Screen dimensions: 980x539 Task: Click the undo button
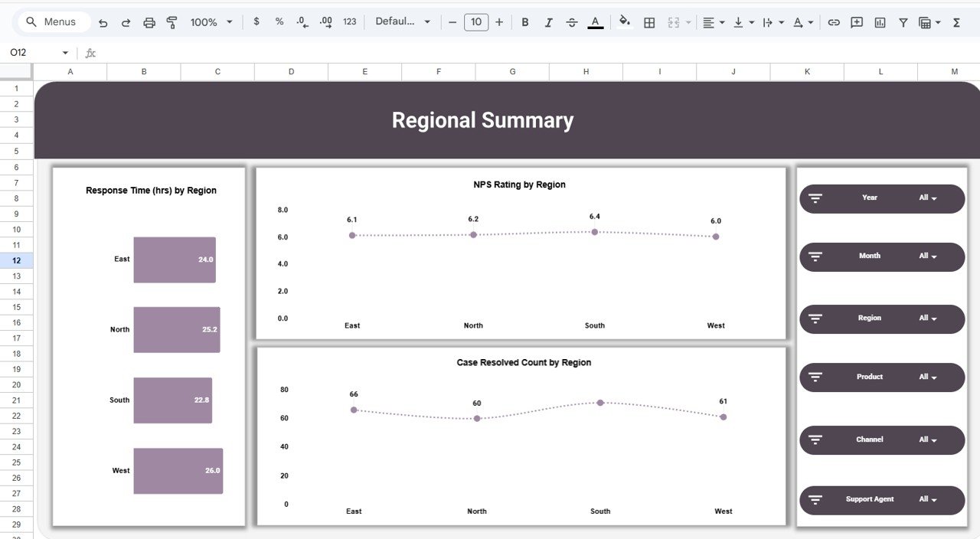pos(103,21)
